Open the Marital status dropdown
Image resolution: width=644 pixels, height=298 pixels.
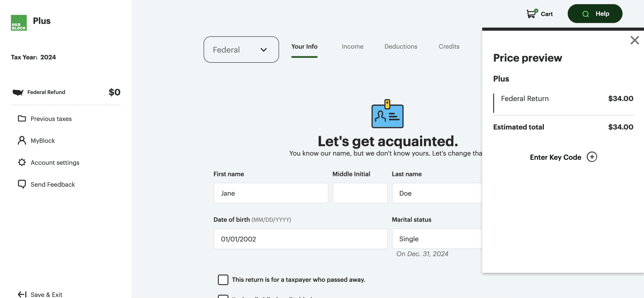tap(436, 239)
